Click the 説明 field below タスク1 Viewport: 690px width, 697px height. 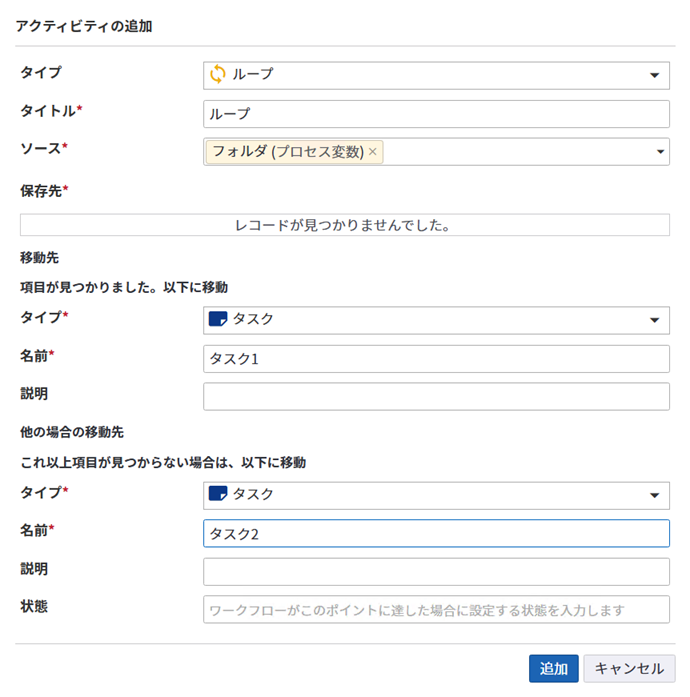pos(436,397)
